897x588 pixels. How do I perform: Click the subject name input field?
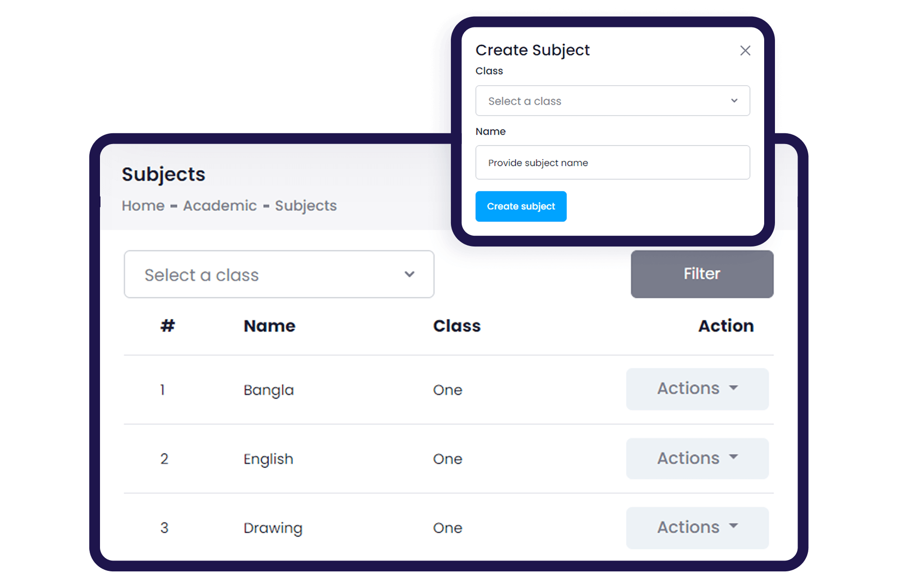612,163
